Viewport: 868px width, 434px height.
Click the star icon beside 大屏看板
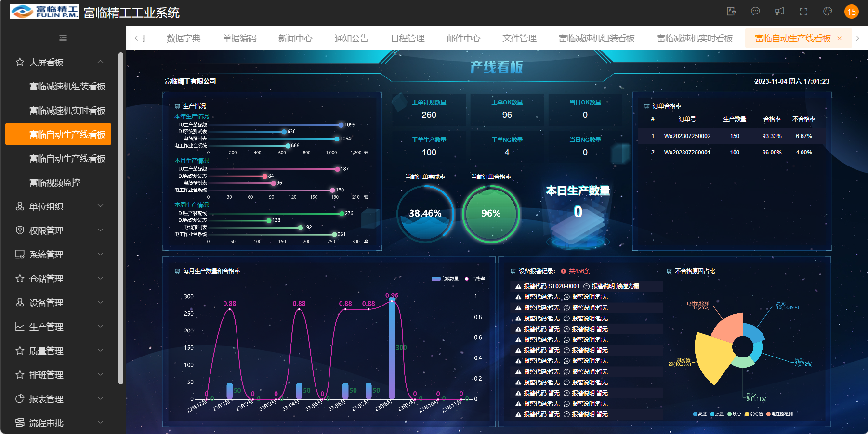(x=20, y=62)
